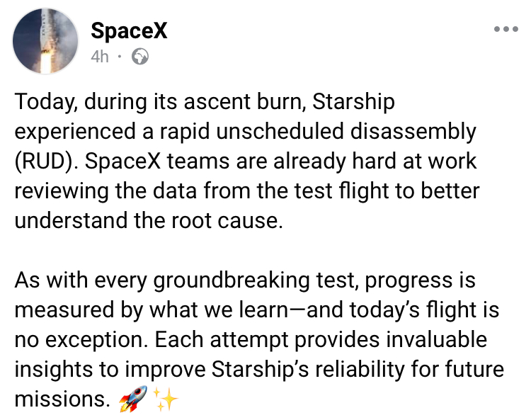The image size is (531, 420).
Task: Click the 4h post timestamp
Action: click(x=100, y=57)
